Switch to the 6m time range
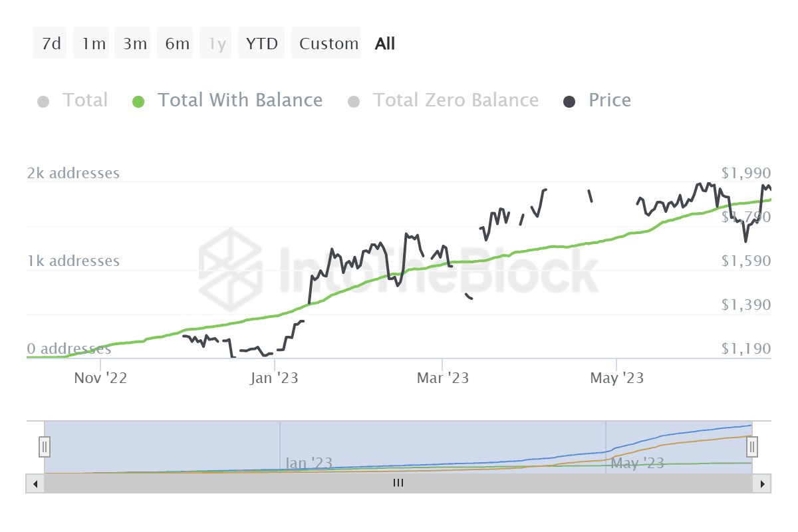This screenshot has width=798, height=532. (177, 44)
